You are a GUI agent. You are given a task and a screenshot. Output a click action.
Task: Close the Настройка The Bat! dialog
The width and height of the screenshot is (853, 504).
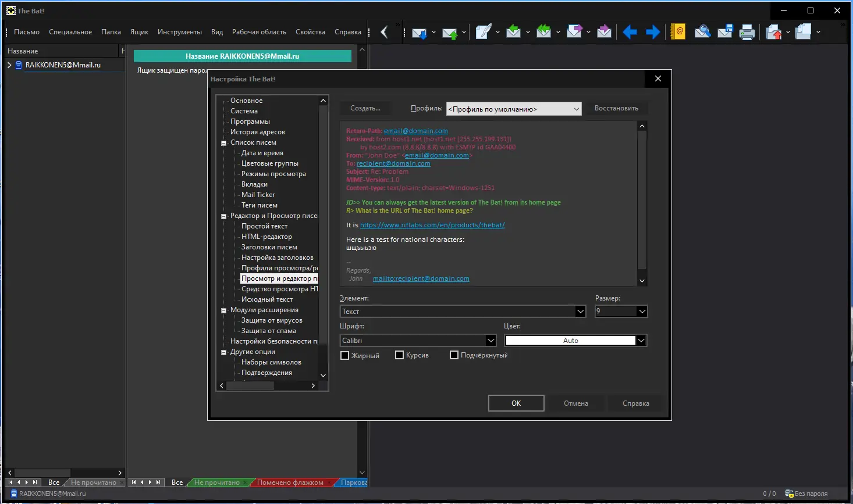(658, 78)
